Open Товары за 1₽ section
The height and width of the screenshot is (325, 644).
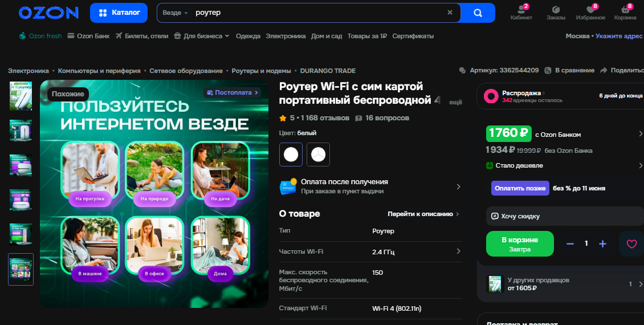[367, 36]
